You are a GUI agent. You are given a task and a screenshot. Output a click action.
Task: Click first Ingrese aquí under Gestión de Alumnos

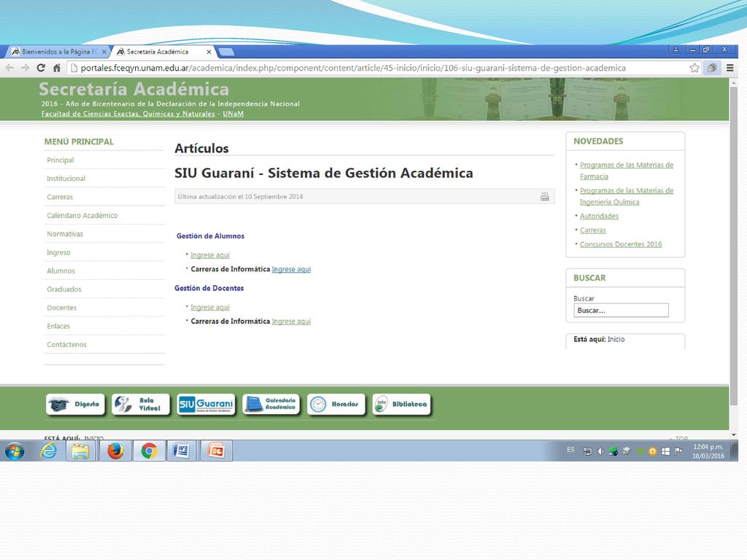point(210,255)
